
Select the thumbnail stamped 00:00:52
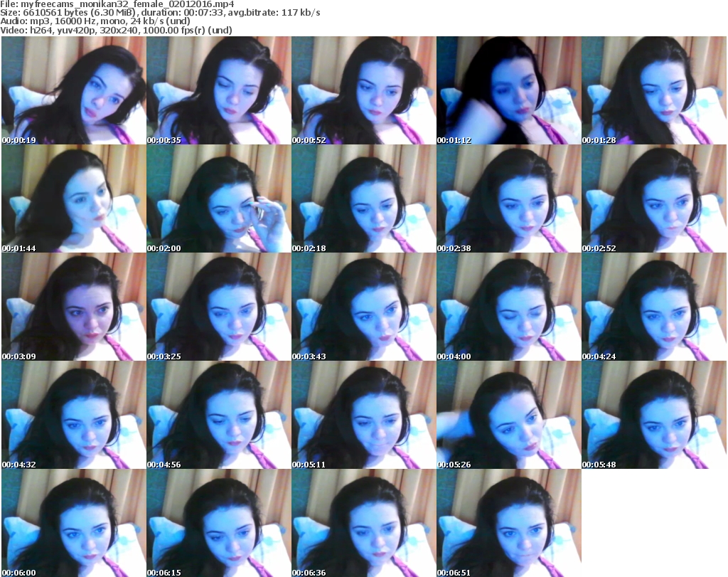point(363,90)
